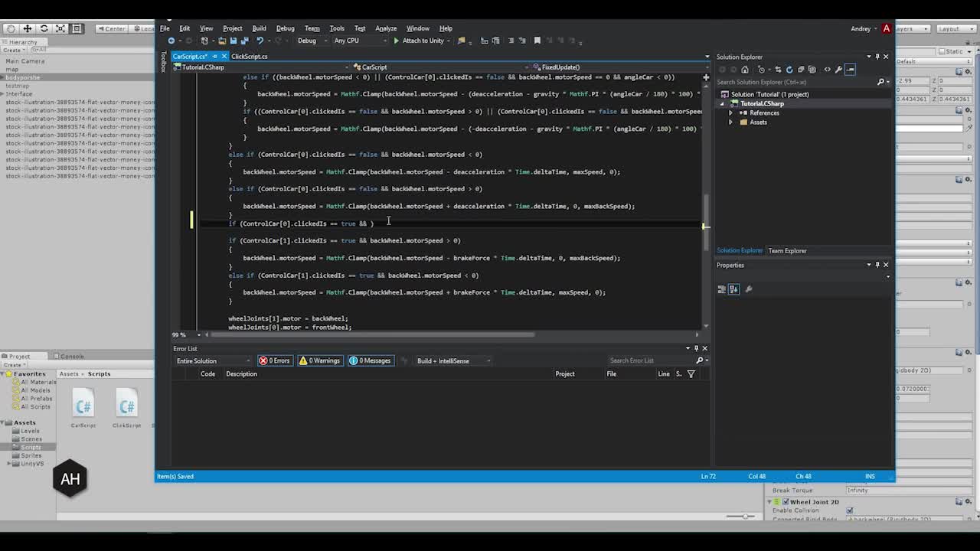Toggle Center pivot mode in Unity
Viewport: 980px width, 551px height.
(x=112, y=28)
